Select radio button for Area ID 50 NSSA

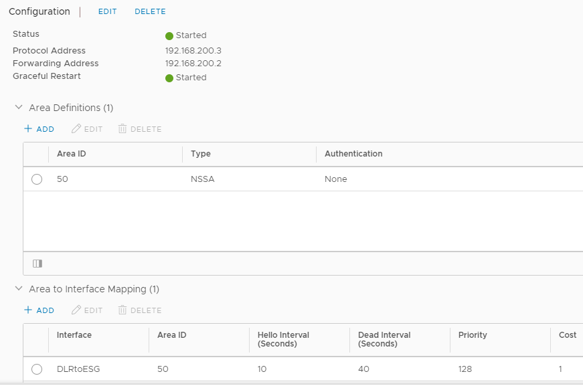37,179
